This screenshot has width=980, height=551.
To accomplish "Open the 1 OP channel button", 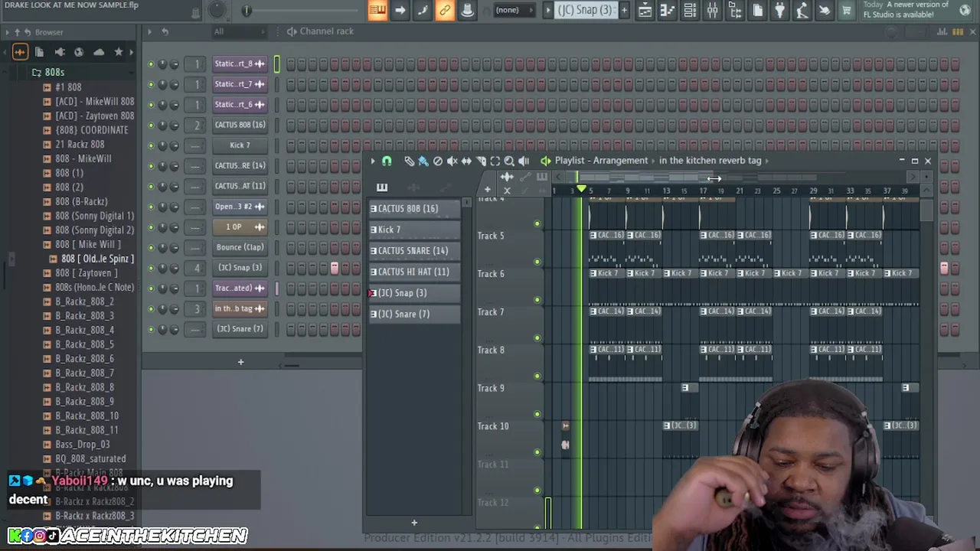I will click(240, 227).
